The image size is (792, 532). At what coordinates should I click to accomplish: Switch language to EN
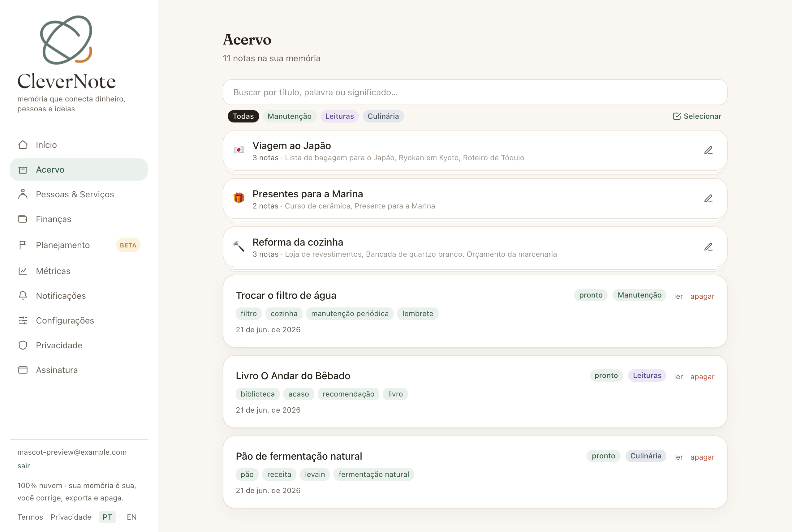click(132, 517)
